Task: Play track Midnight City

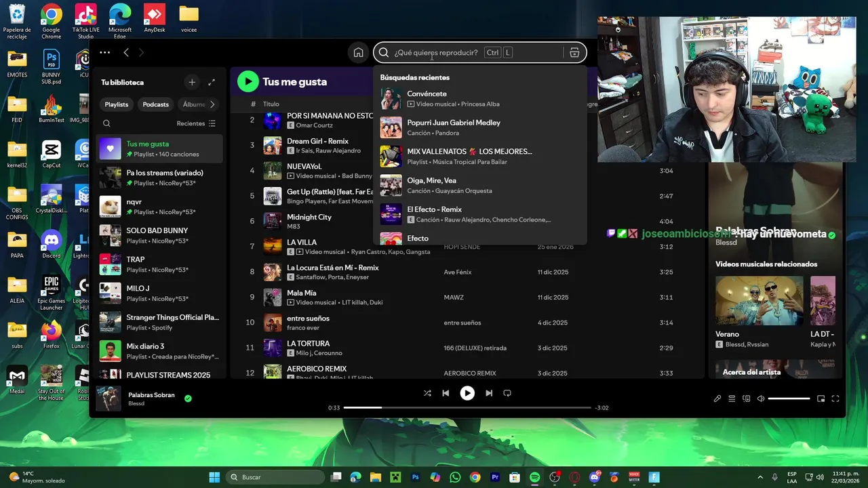Action: click(x=309, y=217)
